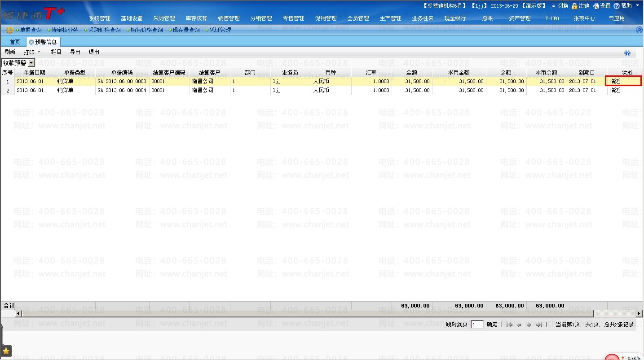This screenshot has height=360, width=644.
Task: Click 南昌公司 in row SA-2013-06-00-0004
Action: (x=203, y=90)
